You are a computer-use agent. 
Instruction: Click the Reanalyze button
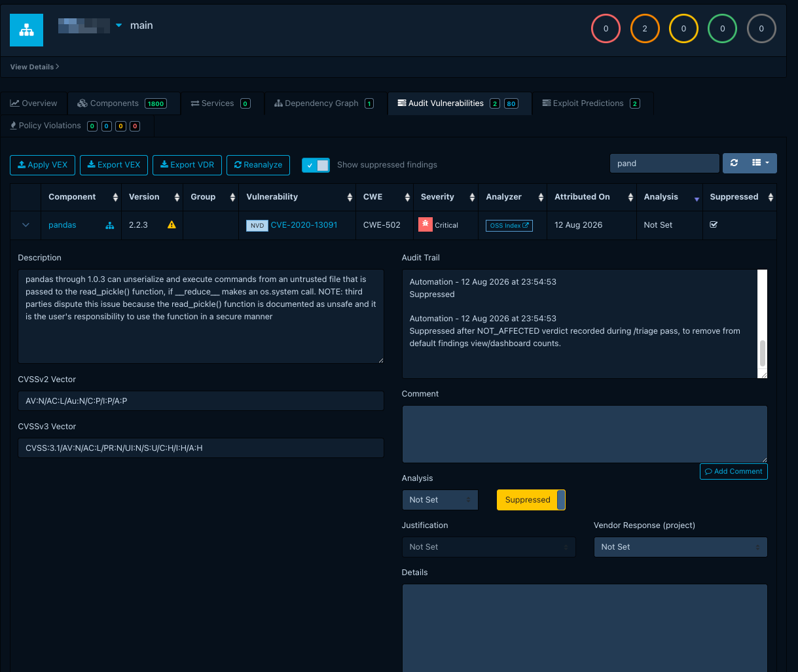coord(258,165)
